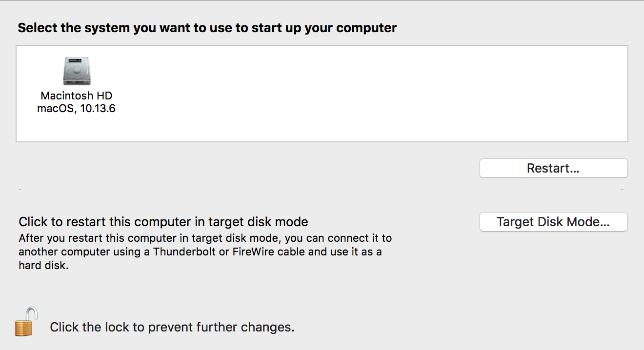Screen dimensions: 644x350
Task: Click the Thunderbolt or FireWire description paragraph
Action: click(x=205, y=253)
